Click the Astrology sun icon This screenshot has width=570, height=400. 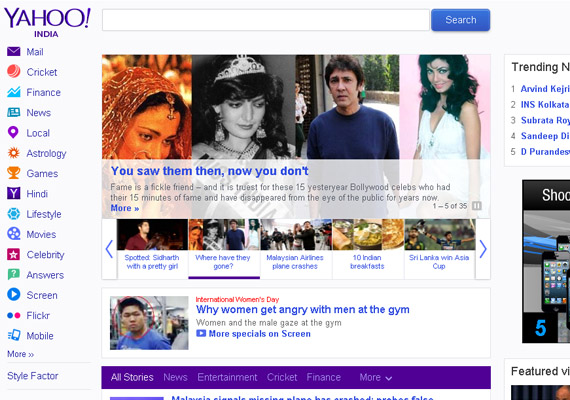14,153
